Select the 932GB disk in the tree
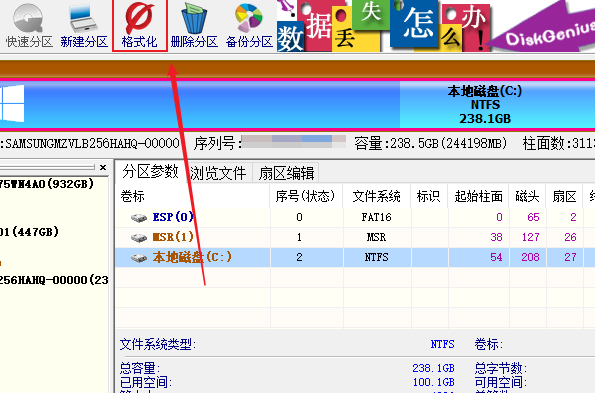595x393 pixels. tap(47, 184)
